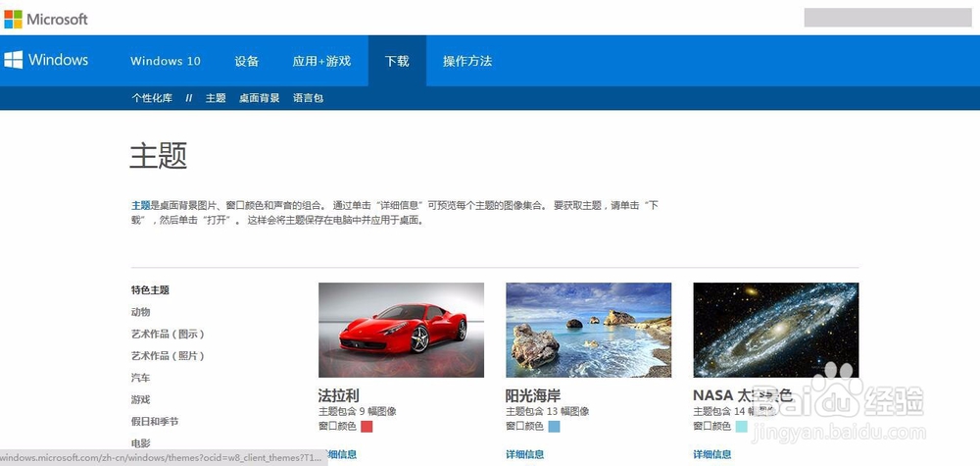This screenshot has width=980, height=466.
Task: Click the 法拉利 theme title
Action: pyautogui.click(x=339, y=395)
